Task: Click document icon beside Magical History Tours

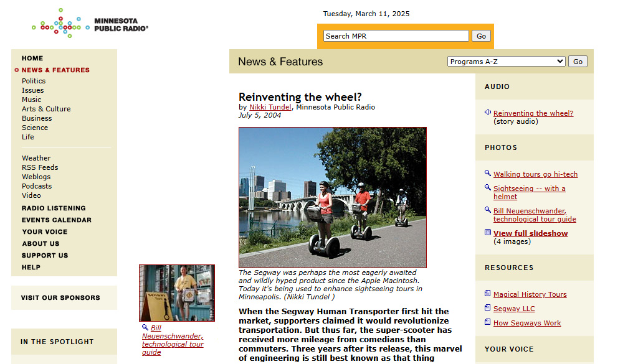Action: 487,293
